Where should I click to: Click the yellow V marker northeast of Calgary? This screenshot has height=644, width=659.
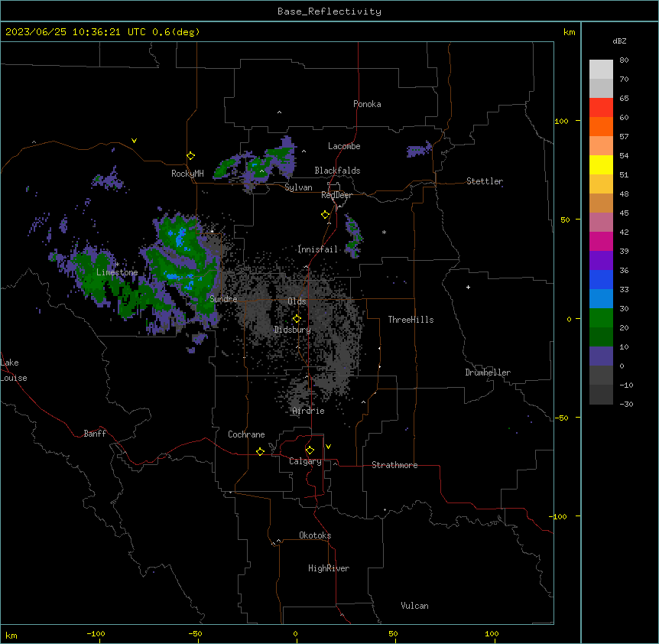coord(328,447)
